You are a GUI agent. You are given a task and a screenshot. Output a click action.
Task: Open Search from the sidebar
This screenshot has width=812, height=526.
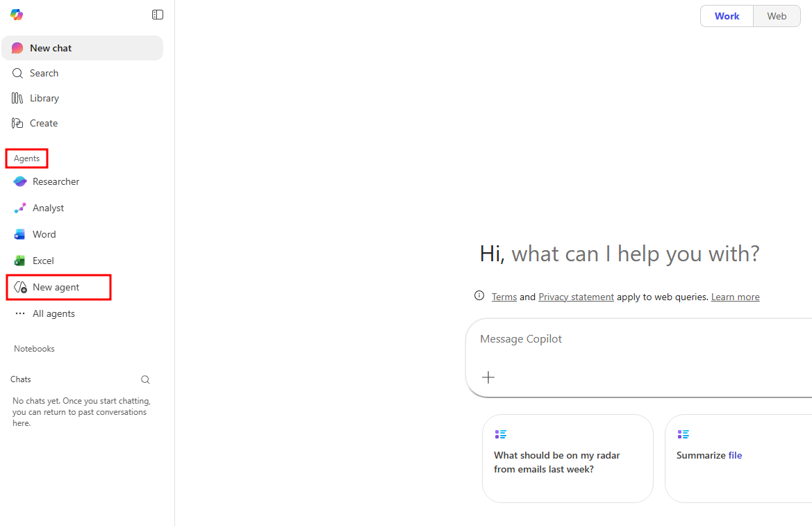(83, 73)
